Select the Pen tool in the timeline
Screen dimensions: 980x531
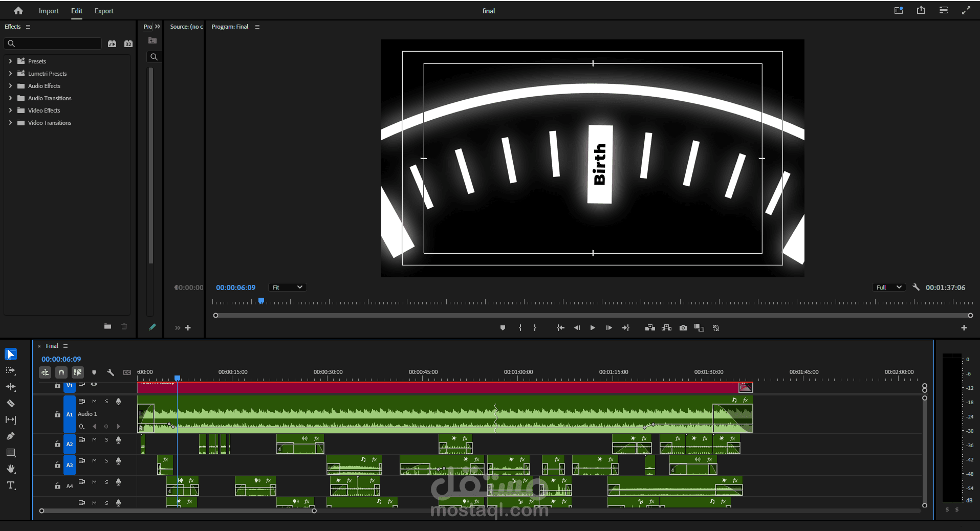[x=10, y=436]
